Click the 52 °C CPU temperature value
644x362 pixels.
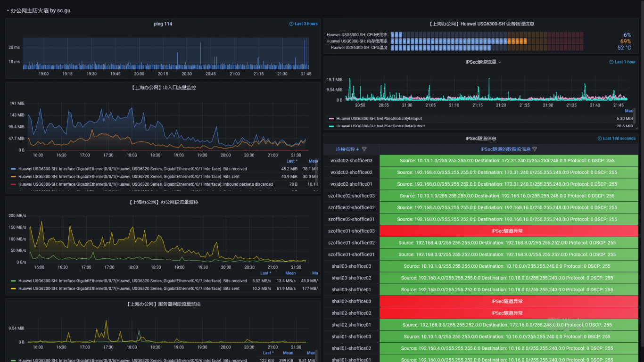pos(624,48)
